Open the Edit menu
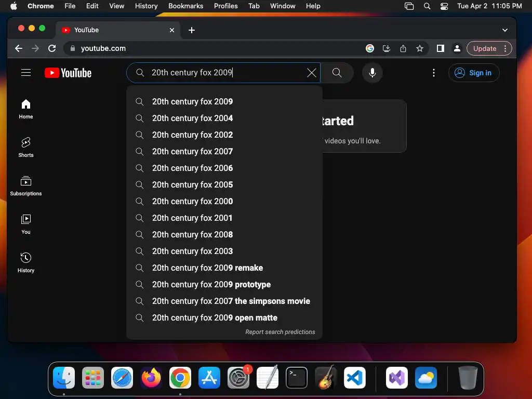The image size is (532, 399). click(92, 6)
